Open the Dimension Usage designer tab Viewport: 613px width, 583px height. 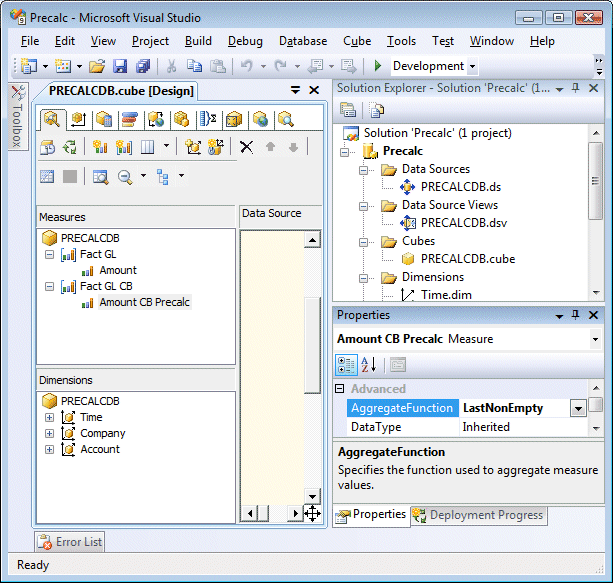(79, 119)
